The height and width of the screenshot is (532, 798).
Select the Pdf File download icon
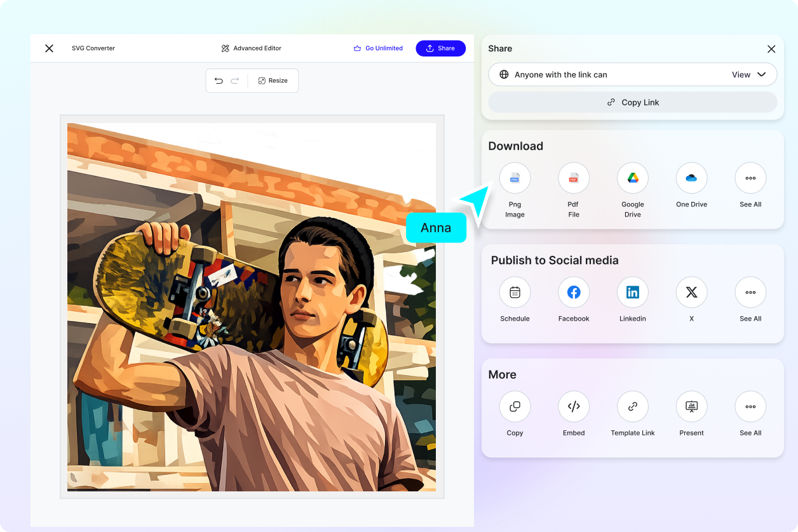(573, 178)
